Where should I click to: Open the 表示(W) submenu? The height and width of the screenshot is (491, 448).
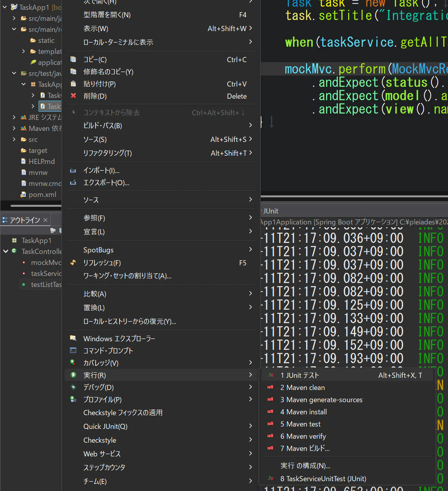(161, 29)
